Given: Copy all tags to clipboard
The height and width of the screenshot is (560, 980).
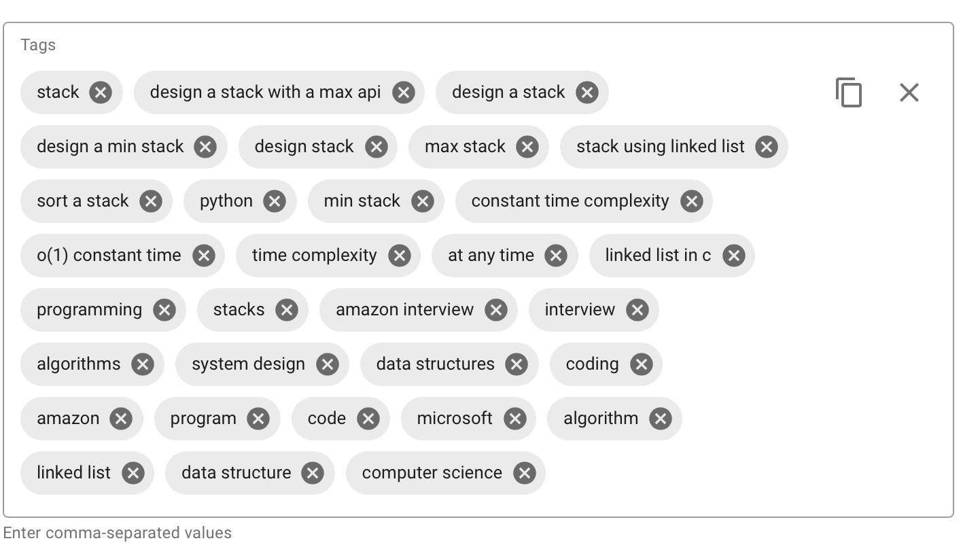Looking at the screenshot, I should coord(849,92).
